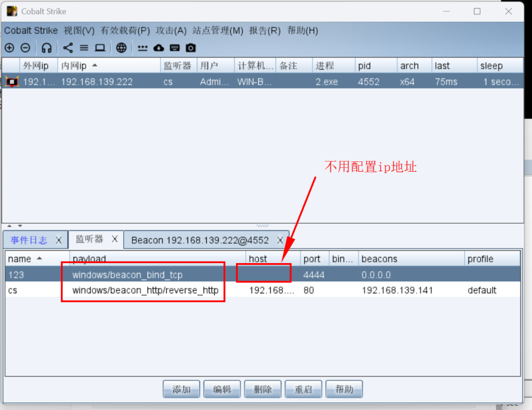
Task: Click port 4444 cell
Action: click(314, 275)
